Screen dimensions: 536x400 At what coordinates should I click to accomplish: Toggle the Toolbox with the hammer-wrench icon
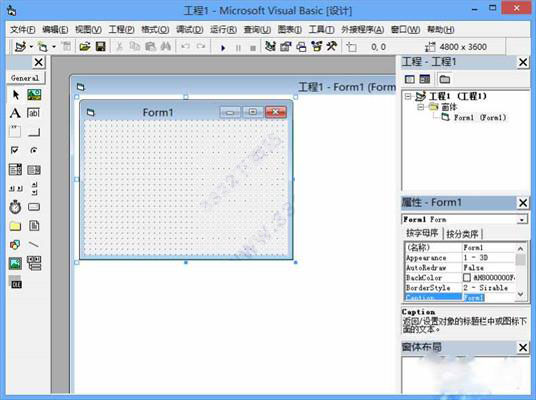coord(332,46)
